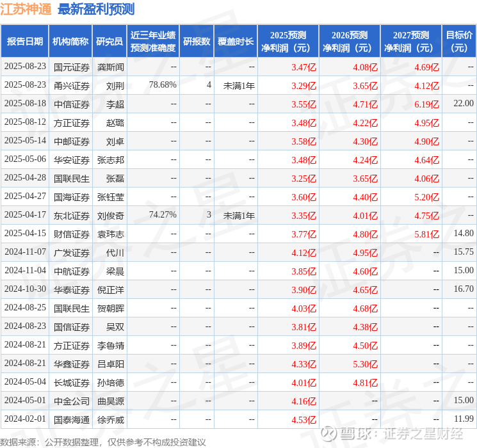477x448 pixels.
Task: Click analyst name 徐乔威
Action: tap(110, 420)
